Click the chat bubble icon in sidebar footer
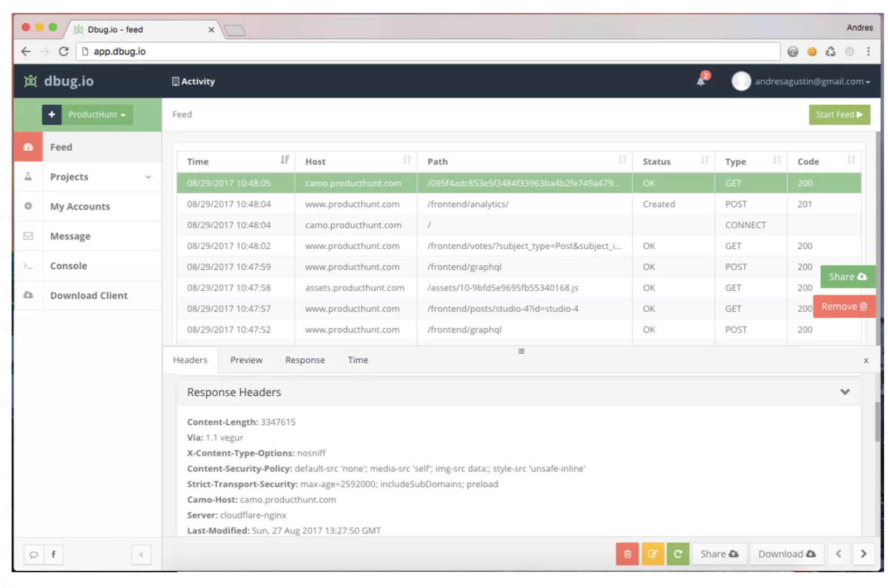Viewport: 888px width, 588px height. point(33,555)
